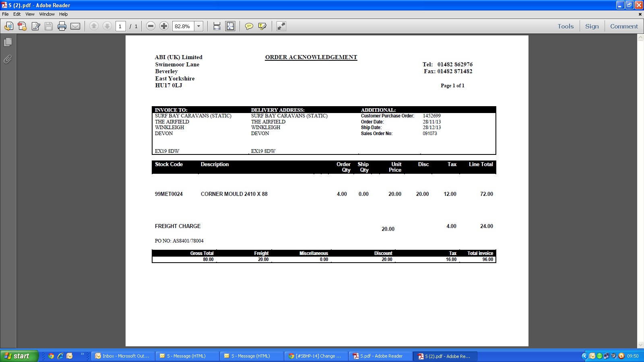Open the Tools pane
Screen dimensions: 644x362
point(565,27)
